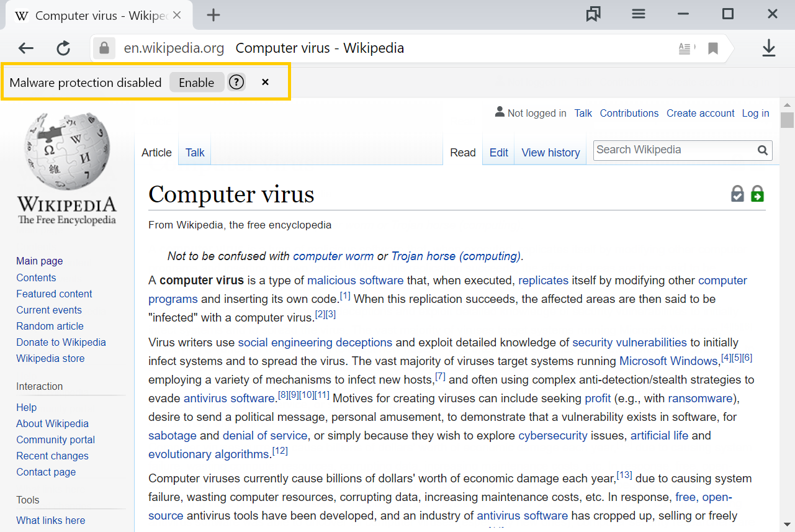Open the downloads panel
Screen dimensions: 795x532
point(769,48)
